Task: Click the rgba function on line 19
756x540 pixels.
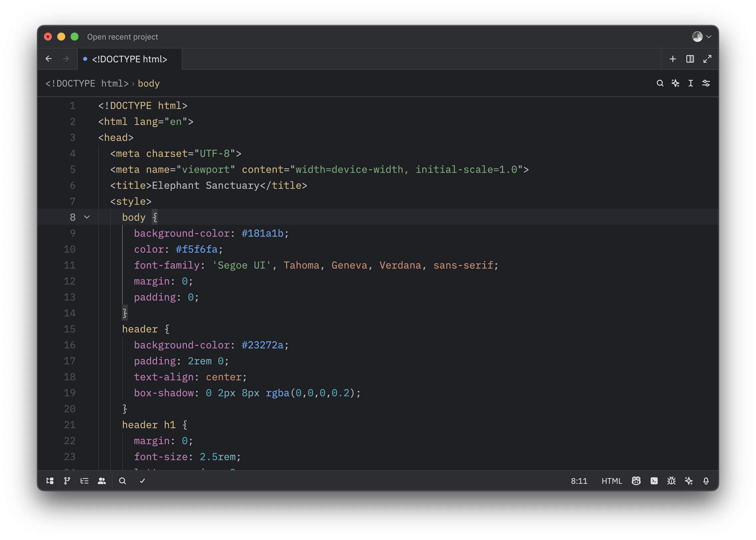Action: (x=278, y=393)
